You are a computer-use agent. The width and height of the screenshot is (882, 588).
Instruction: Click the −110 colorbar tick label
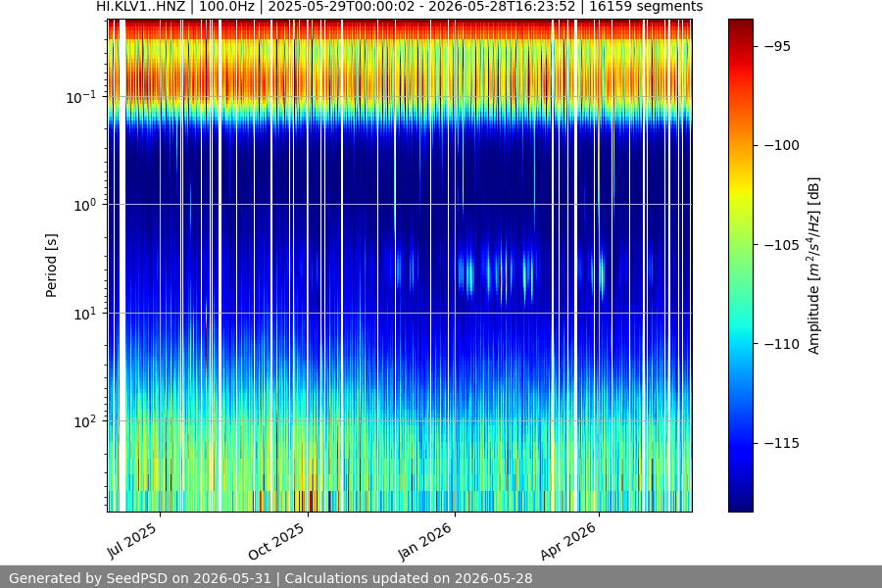coord(782,344)
